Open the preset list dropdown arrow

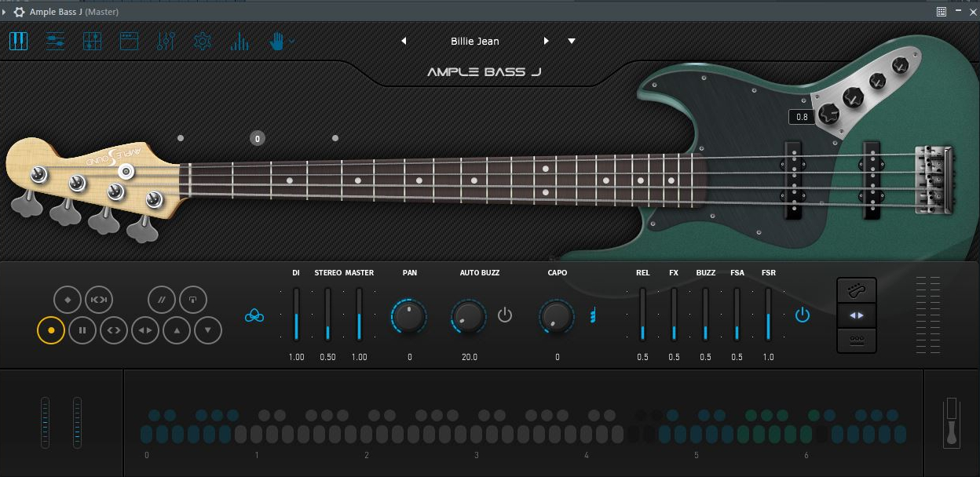click(571, 41)
